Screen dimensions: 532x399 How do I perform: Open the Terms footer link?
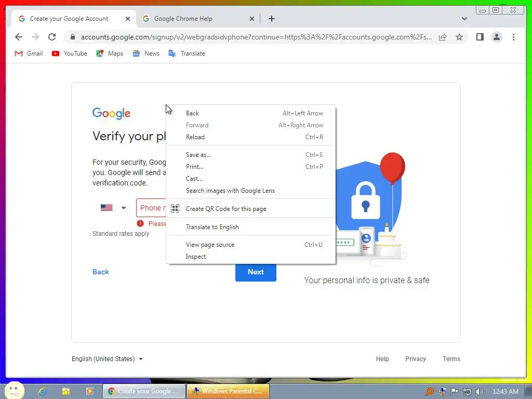(x=451, y=358)
